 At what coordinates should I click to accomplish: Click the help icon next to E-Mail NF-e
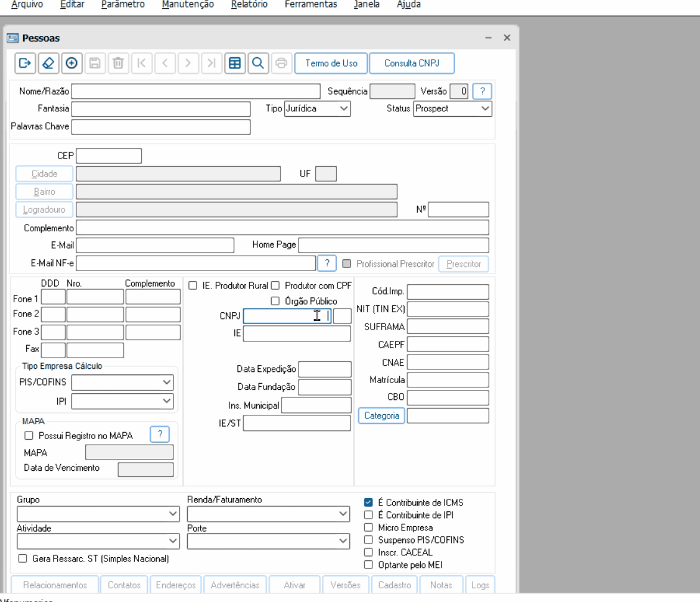tap(327, 264)
